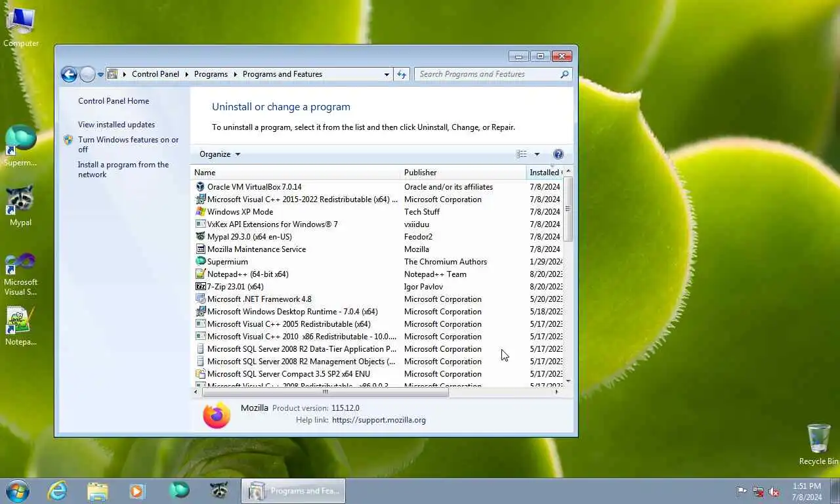This screenshot has height=504, width=840.
Task: Click the muted volume tray icon
Action: click(x=774, y=491)
